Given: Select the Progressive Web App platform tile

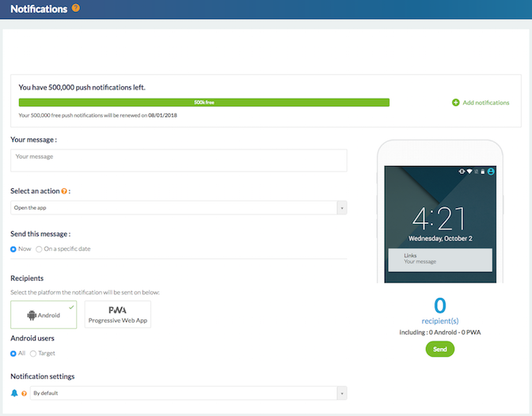Looking at the screenshot, I should (x=117, y=314).
